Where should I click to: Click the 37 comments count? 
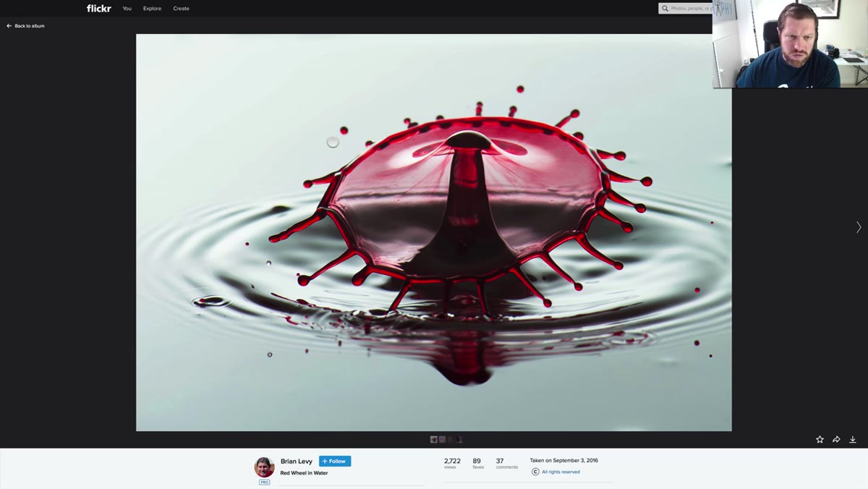506,463
